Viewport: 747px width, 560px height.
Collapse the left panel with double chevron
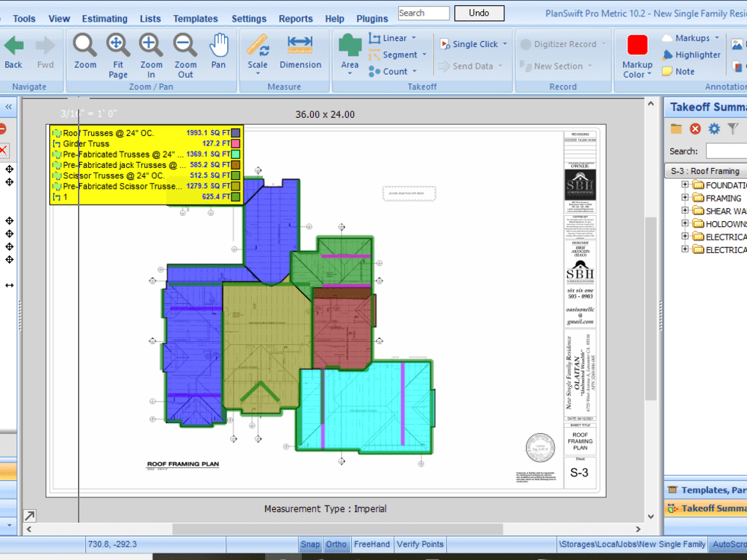pyautogui.click(x=8, y=107)
